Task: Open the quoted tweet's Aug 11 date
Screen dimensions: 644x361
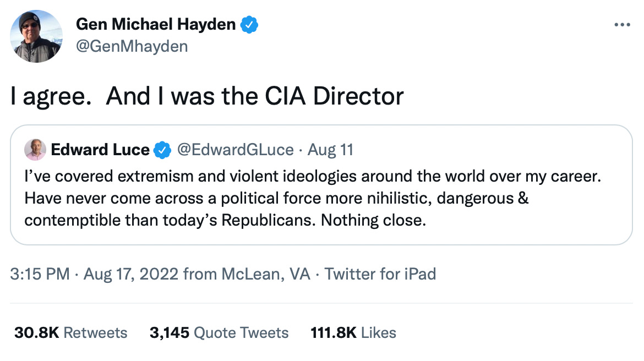Action: point(330,150)
